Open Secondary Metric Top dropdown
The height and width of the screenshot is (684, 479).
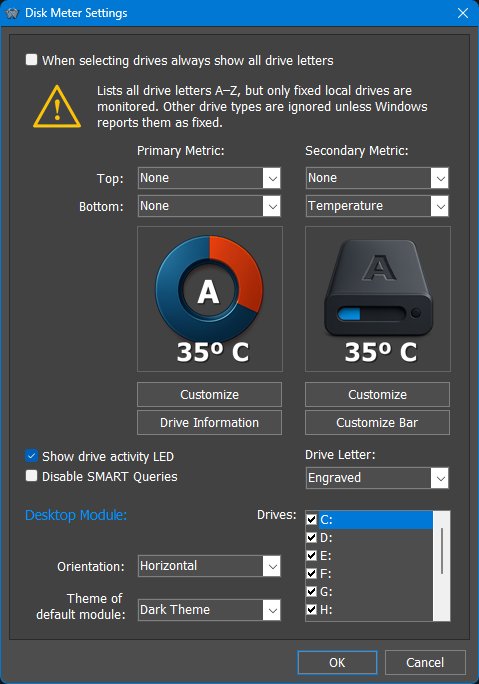(377, 178)
